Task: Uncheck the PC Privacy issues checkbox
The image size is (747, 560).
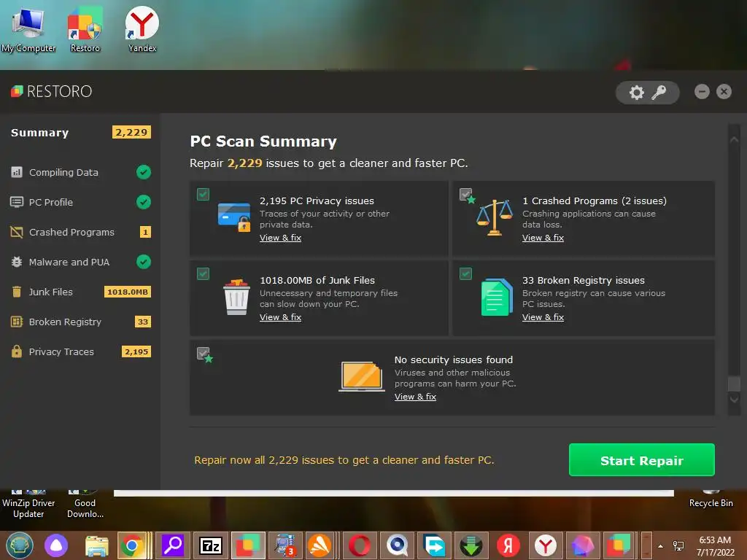Action: click(x=203, y=194)
